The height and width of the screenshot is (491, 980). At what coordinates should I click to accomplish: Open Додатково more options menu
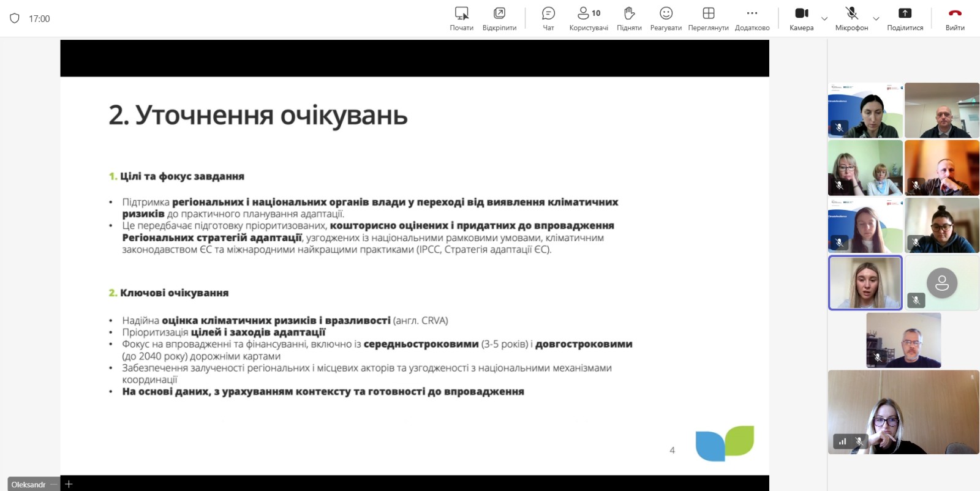[752, 18]
